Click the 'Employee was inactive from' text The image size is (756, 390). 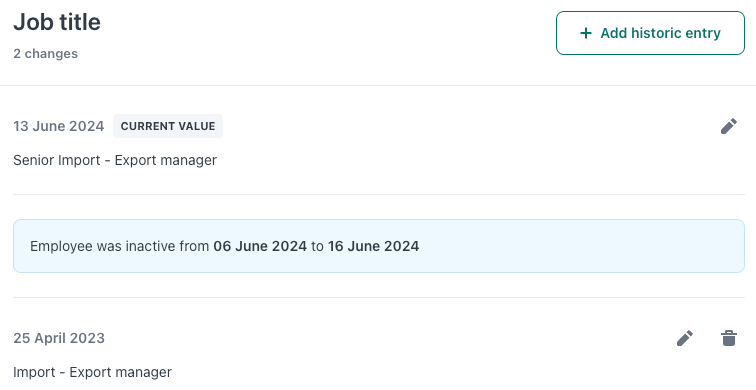click(120, 246)
